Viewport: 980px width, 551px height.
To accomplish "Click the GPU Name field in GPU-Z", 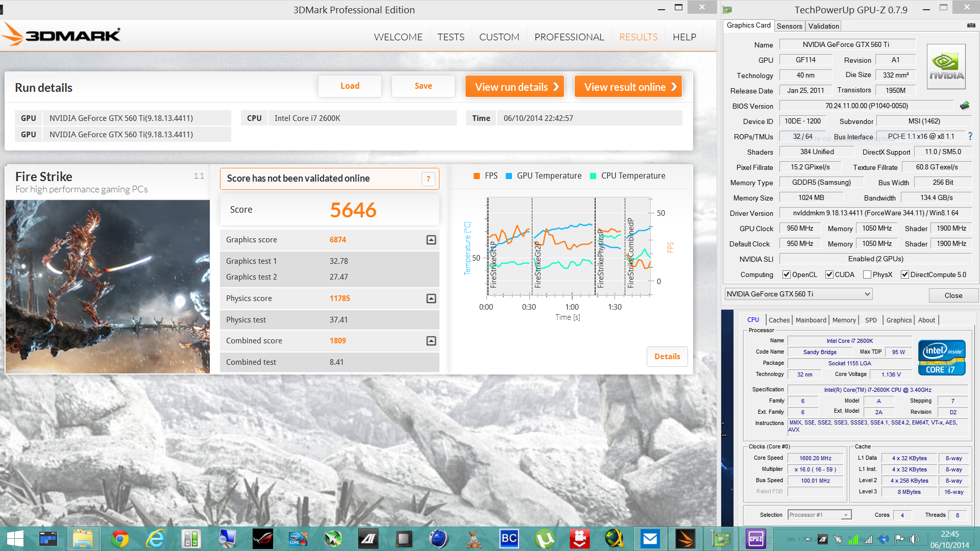I will (847, 44).
